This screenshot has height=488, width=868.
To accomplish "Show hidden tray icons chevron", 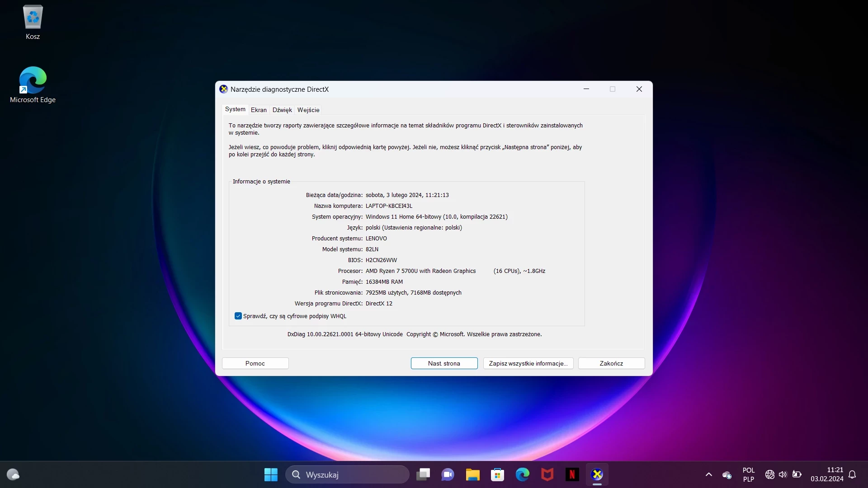I will [x=709, y=474].
